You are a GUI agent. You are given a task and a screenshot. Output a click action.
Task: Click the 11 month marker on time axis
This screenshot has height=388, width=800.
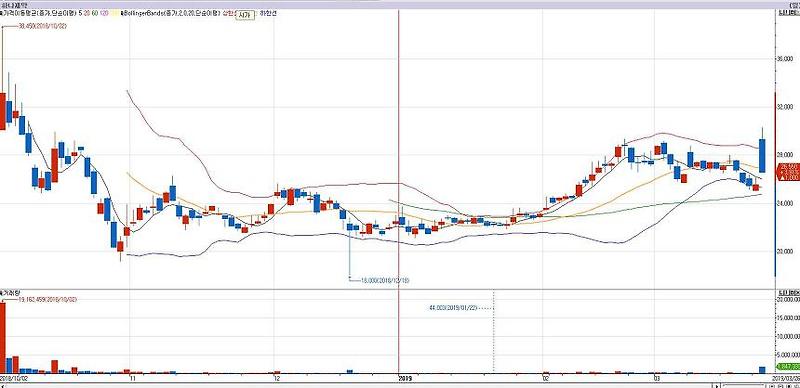pyautogui.click(x=133, y=378)
